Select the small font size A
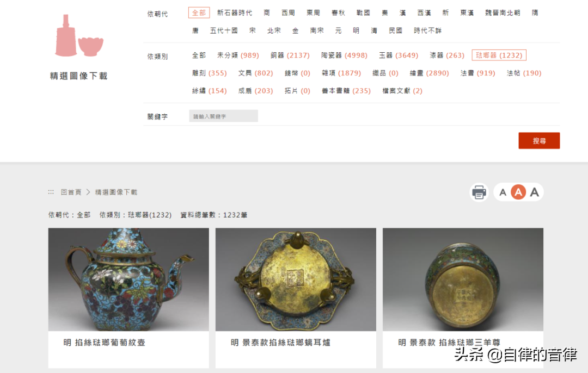588x373 pixels. coord(503,192)
